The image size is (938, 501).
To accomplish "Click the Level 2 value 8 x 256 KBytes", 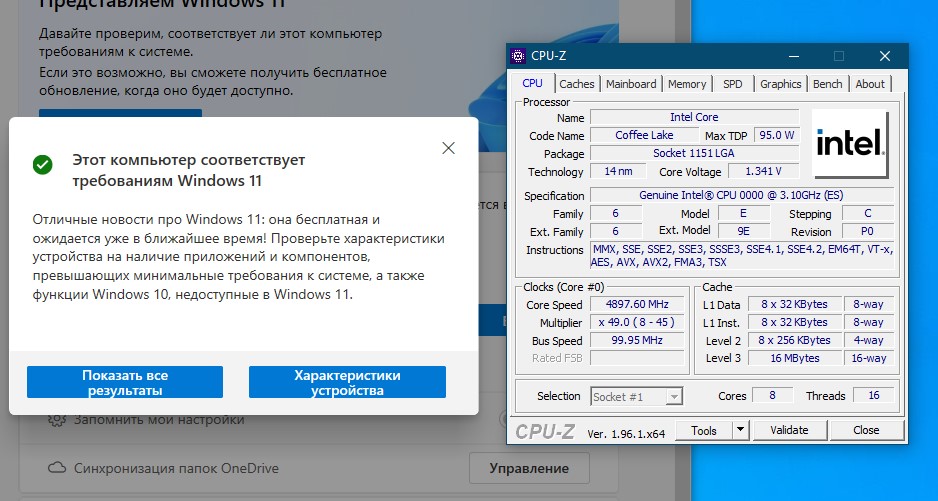I will [x=795, y=340].
